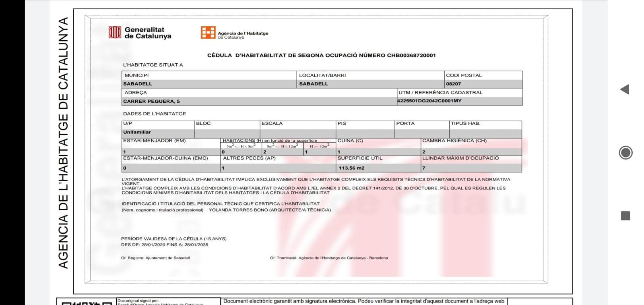Viewport: 644px width, 305px height.
Task: Tap the Generalitat de Catalunya striped shield logo
Action: pyautogui.click(x=115, y=33)
